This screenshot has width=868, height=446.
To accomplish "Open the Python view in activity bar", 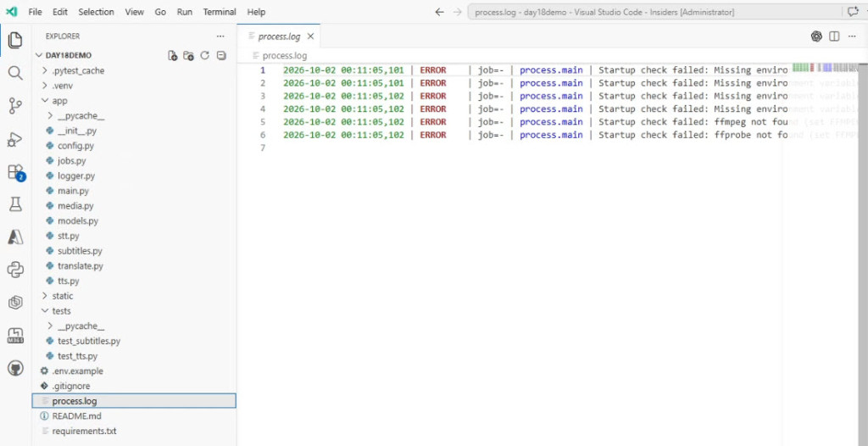I will (x=15, y=270).
